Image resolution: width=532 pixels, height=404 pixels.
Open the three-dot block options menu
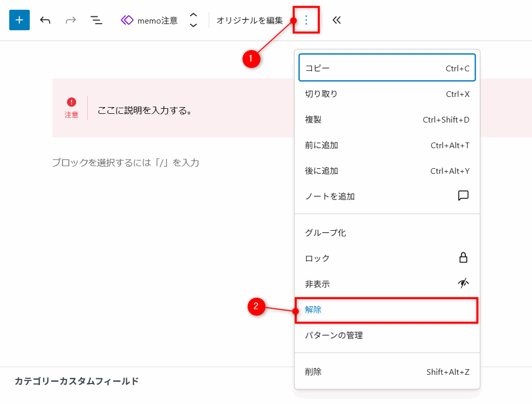pos(306,20)
